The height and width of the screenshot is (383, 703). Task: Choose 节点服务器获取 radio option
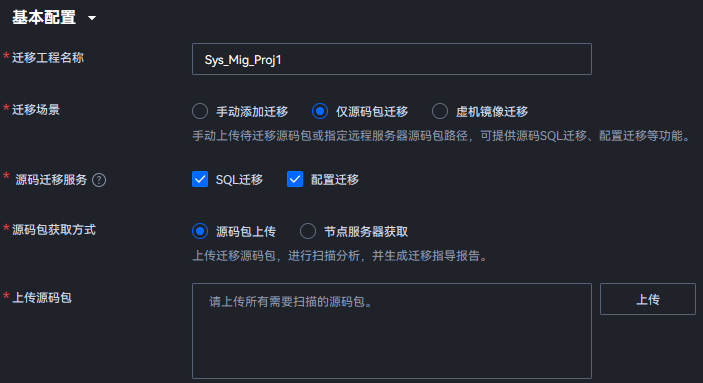[308, 231]
